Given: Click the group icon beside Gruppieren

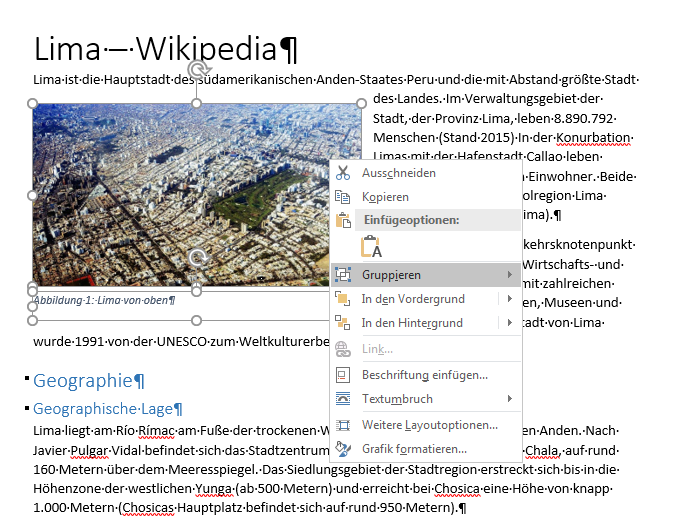Looking at the screenshot, I should point(343,274).
